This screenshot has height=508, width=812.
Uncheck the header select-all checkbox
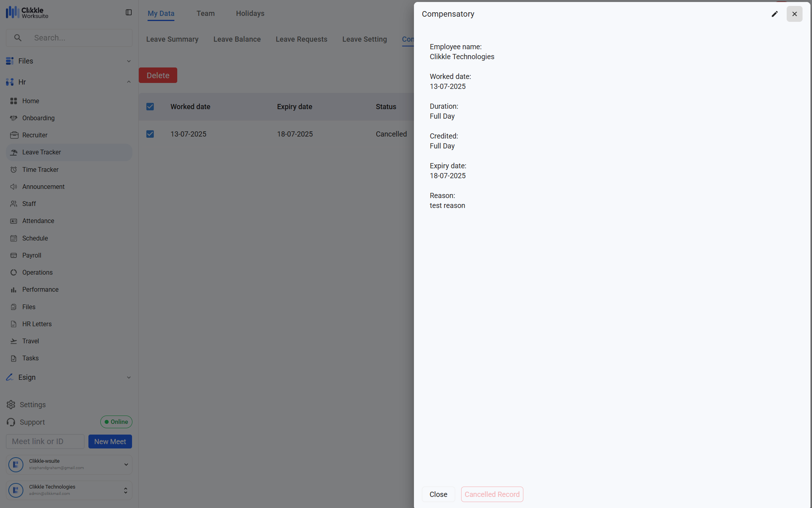tap(150, 107)
